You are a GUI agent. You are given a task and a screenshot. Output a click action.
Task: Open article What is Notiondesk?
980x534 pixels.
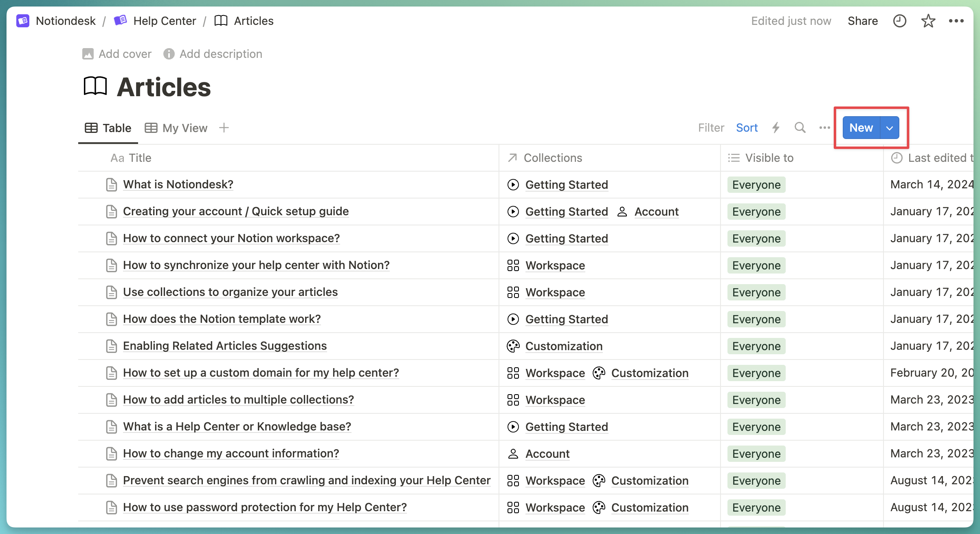tap(178, 185)
